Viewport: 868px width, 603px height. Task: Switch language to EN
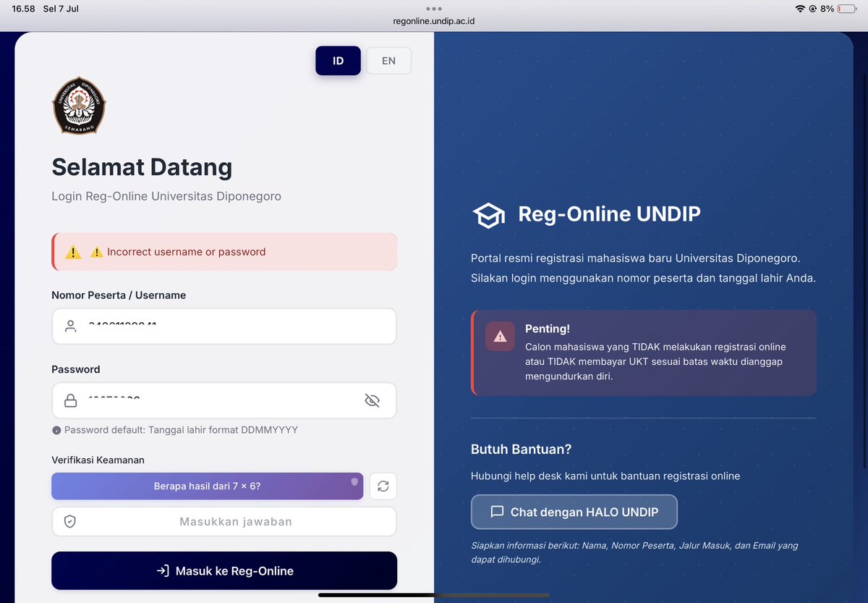[x=388, y=61]
